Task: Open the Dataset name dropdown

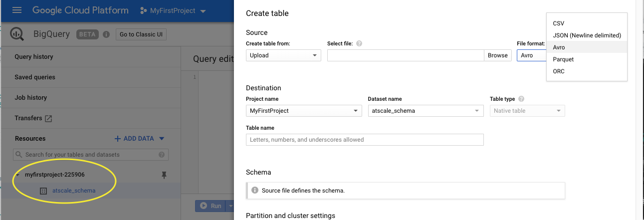Action: click(x=425, y=111)
